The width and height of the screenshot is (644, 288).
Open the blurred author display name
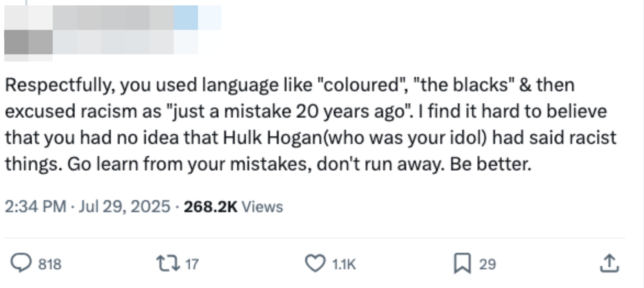(x=100, y=18)
